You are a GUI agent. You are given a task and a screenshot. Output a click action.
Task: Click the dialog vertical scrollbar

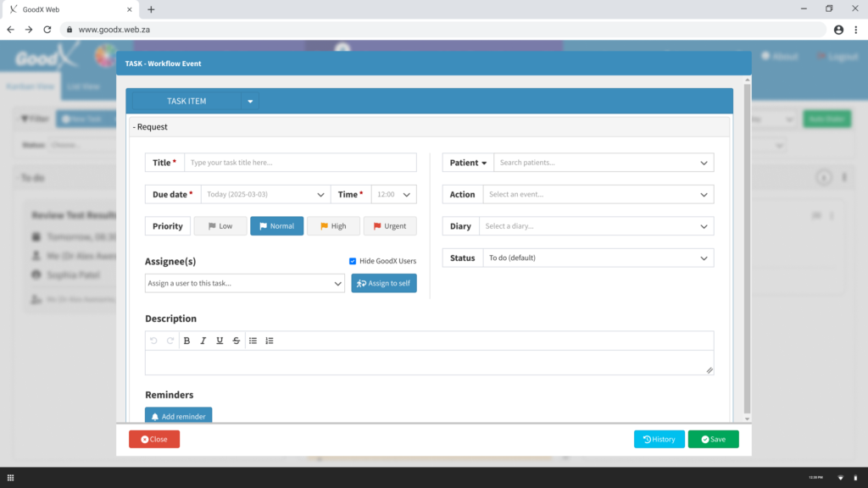click(x=747, y=249)
